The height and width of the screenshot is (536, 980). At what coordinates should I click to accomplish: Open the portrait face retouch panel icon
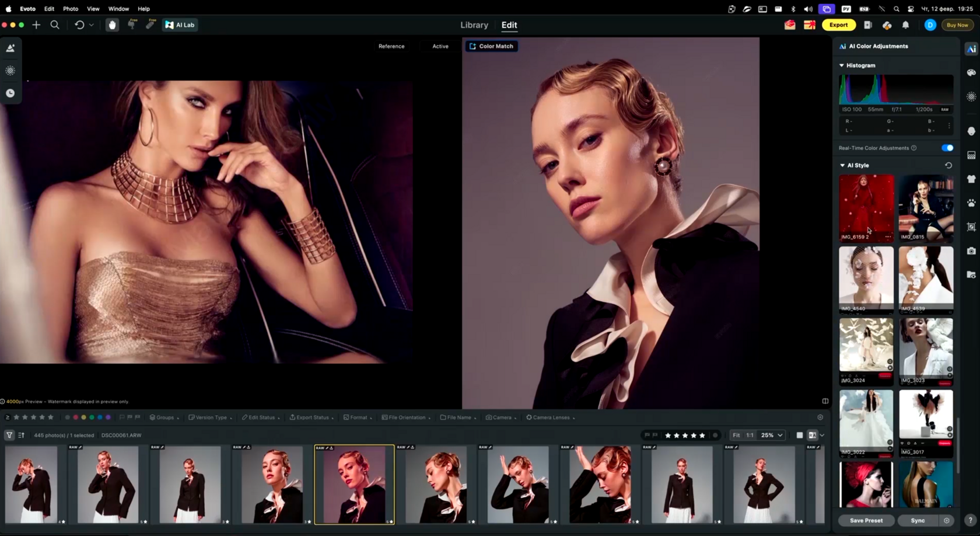point(971,131)
